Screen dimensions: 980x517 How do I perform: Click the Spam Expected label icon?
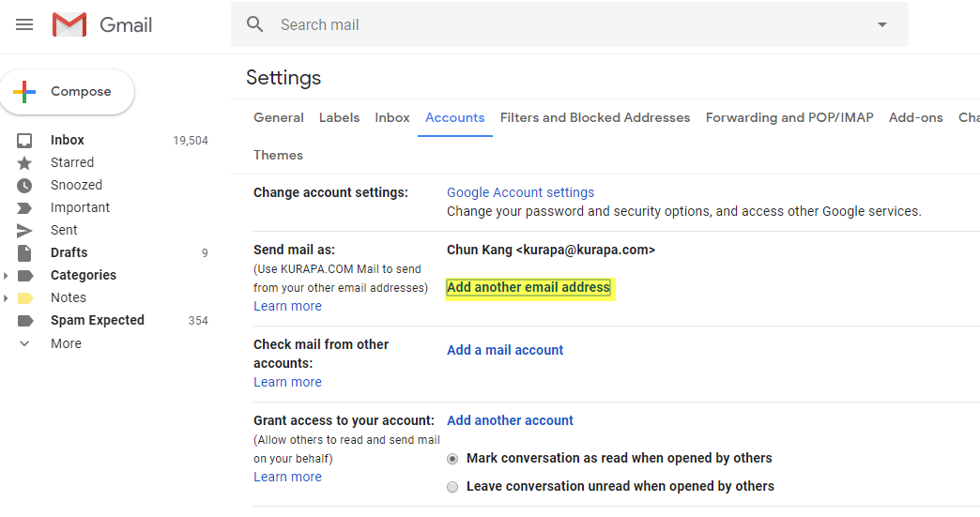24,320
